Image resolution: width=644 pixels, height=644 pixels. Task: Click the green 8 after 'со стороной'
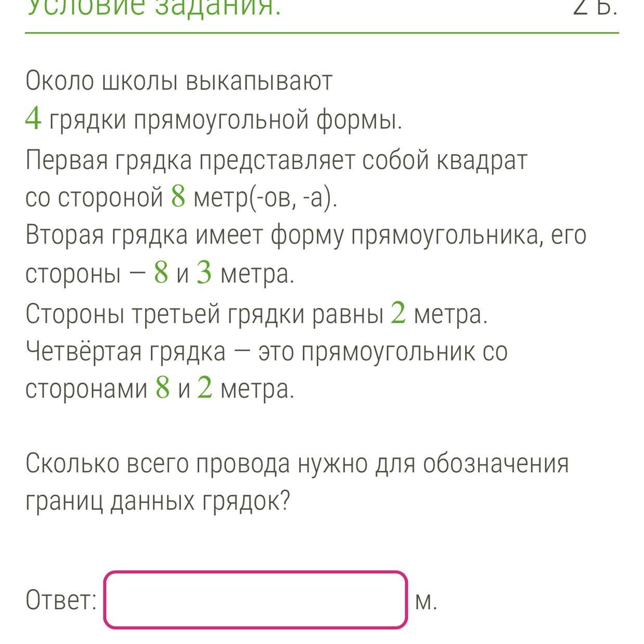tap(178, 197)
